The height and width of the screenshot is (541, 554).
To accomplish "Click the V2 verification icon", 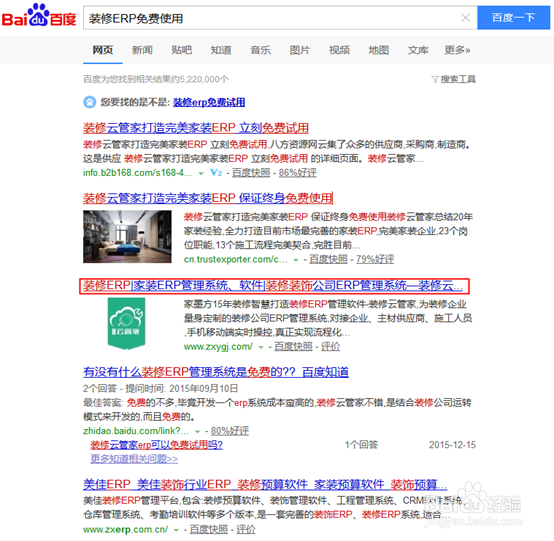I will (x=216, y=173).
